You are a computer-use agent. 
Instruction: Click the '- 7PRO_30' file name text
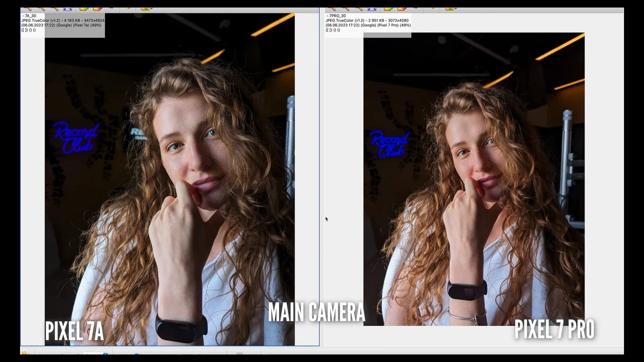[336, 16]
